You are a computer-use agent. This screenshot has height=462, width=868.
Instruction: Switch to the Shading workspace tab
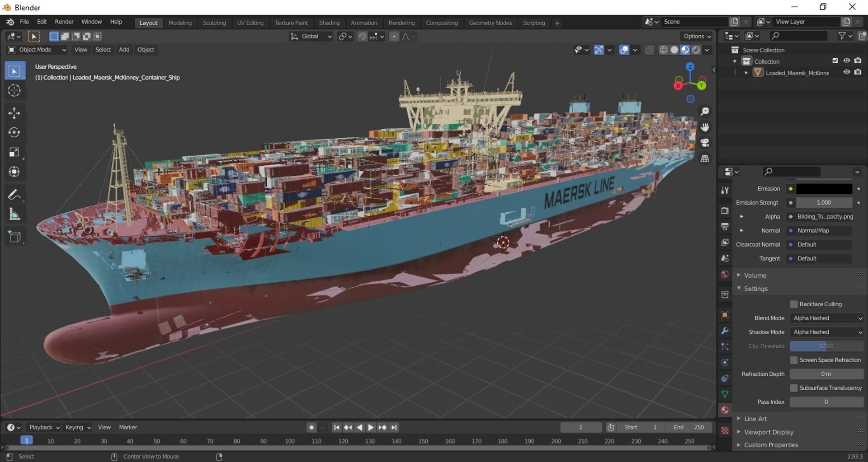[329, 23]
